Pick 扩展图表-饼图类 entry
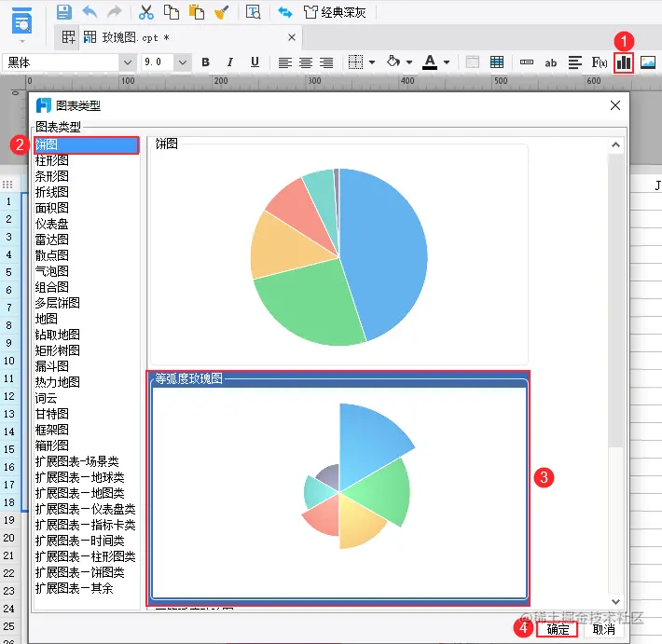Image resolution: width=662 pixels, height=644 pixels. [x=87, y=572]
